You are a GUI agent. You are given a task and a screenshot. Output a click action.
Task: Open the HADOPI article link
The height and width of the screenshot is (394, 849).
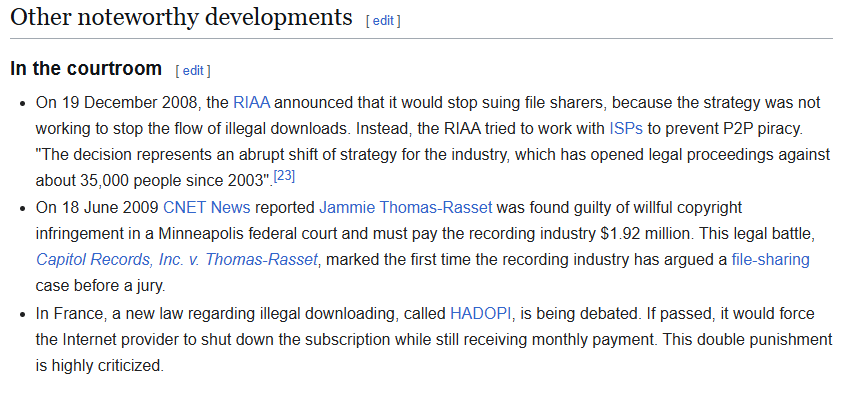pos(481,313)
